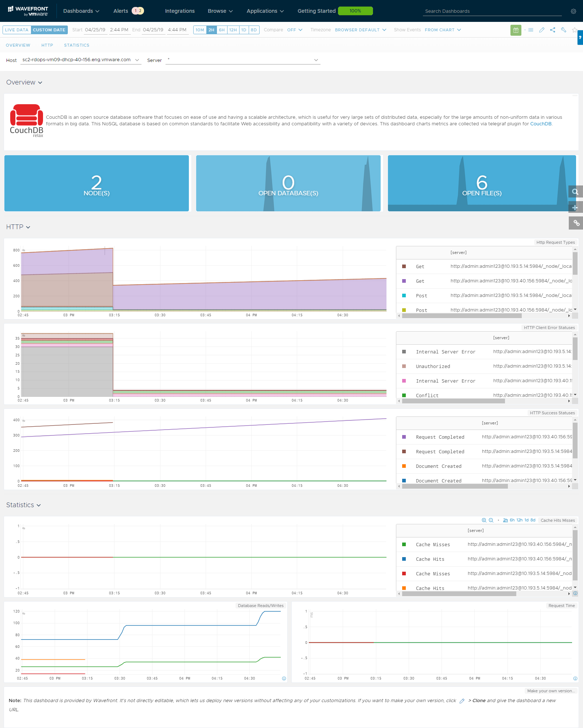Click the plus side button
583x728 pixels.
(x=575, y=207)
